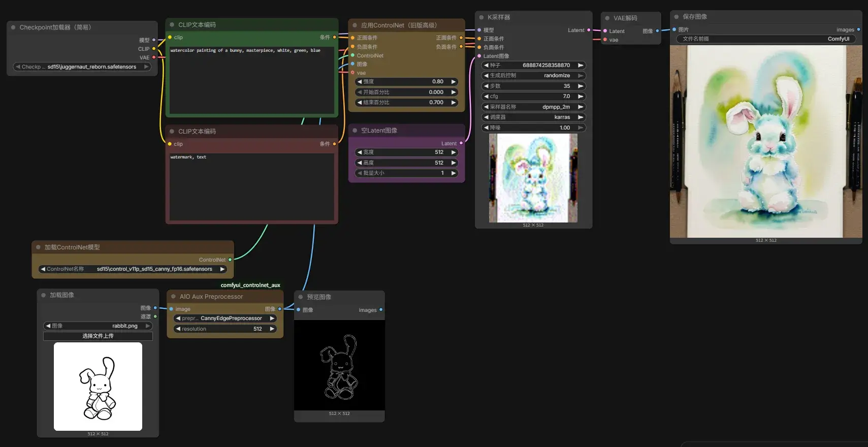
Task: Click the 选择文件上传 upload button
Action: [98, 336]
